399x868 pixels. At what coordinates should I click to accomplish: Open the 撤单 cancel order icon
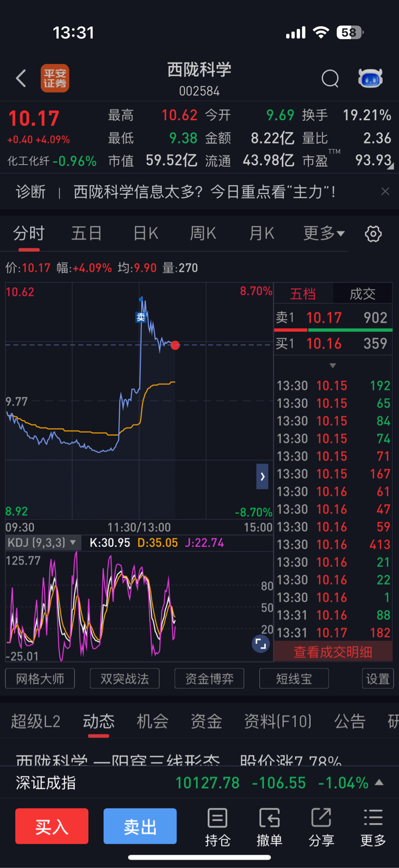pos(269,827)
